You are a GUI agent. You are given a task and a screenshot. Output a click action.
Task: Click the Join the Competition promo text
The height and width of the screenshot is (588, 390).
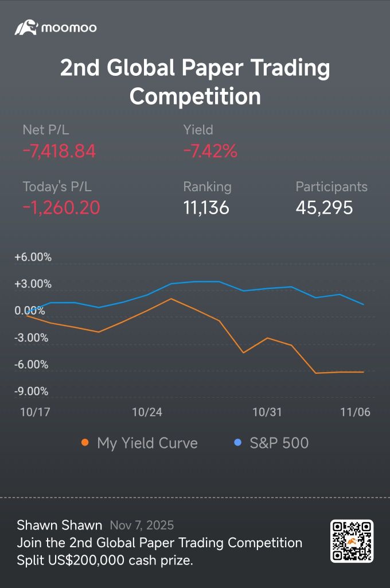click(159, 543)
